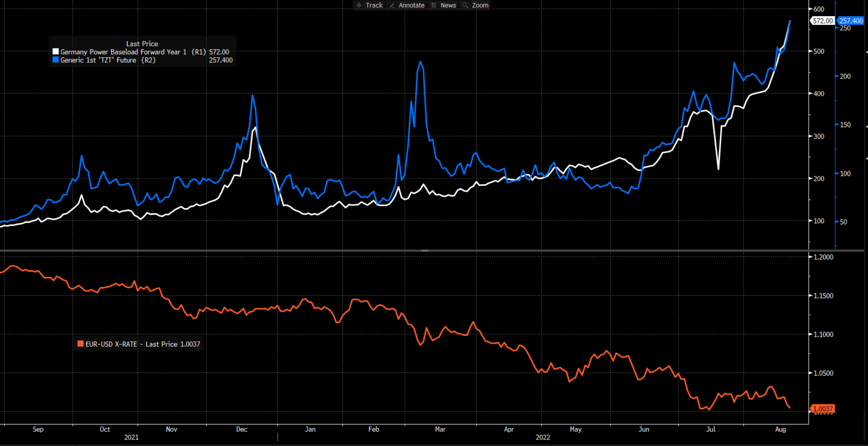Screen dimensions: 868x446
Task: Click the 2021 year label
Action: tap(131, 437)
